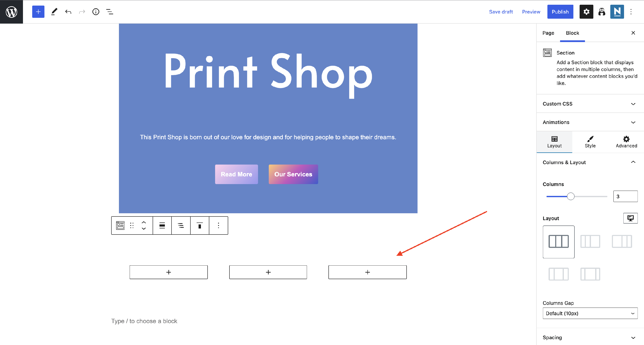Click the undo arrow icon
Viewport: 644px width, 345px height.
point(68,12)
